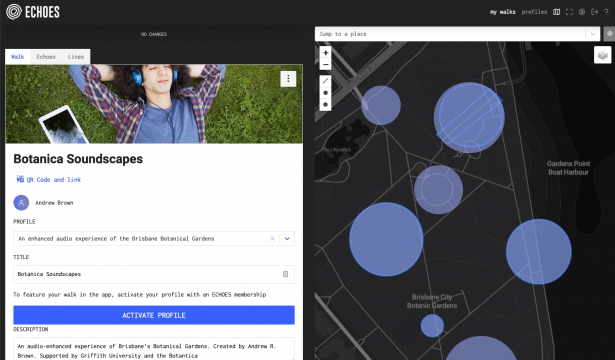Select the echo circle near Alice St

[x=381, y=105]
